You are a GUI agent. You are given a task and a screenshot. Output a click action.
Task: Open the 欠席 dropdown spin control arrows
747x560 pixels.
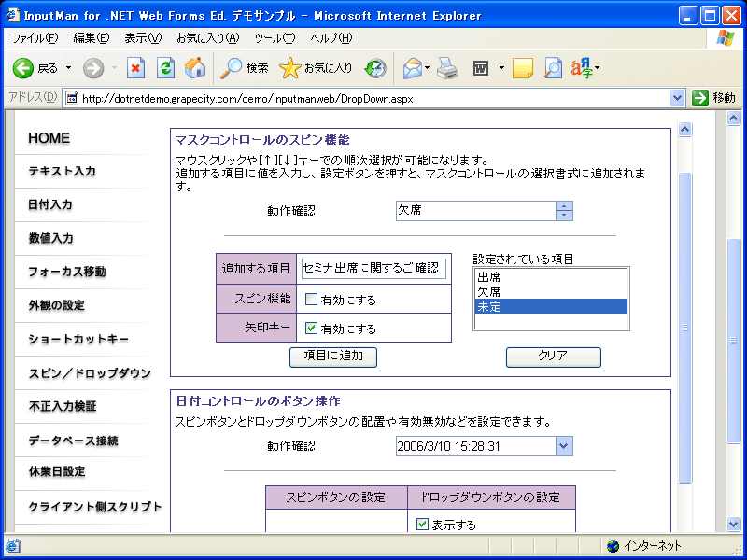coord(566,211)
